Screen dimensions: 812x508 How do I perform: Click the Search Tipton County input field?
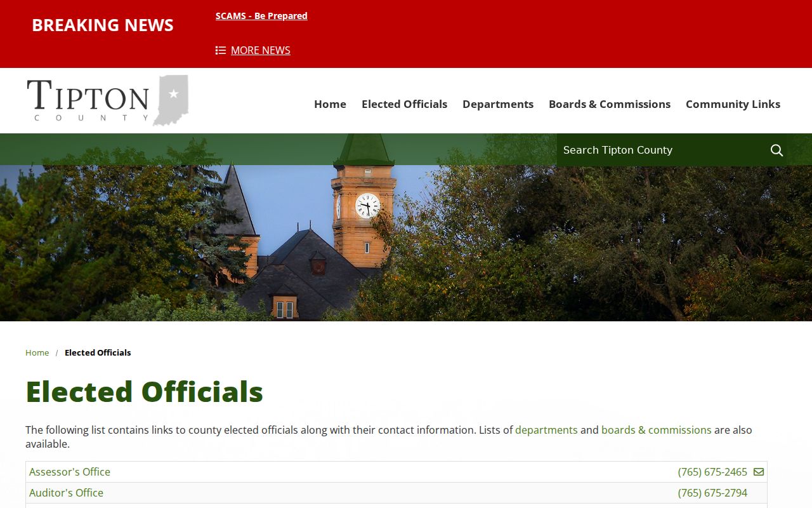pyautogui.click(x=663, y=150)
